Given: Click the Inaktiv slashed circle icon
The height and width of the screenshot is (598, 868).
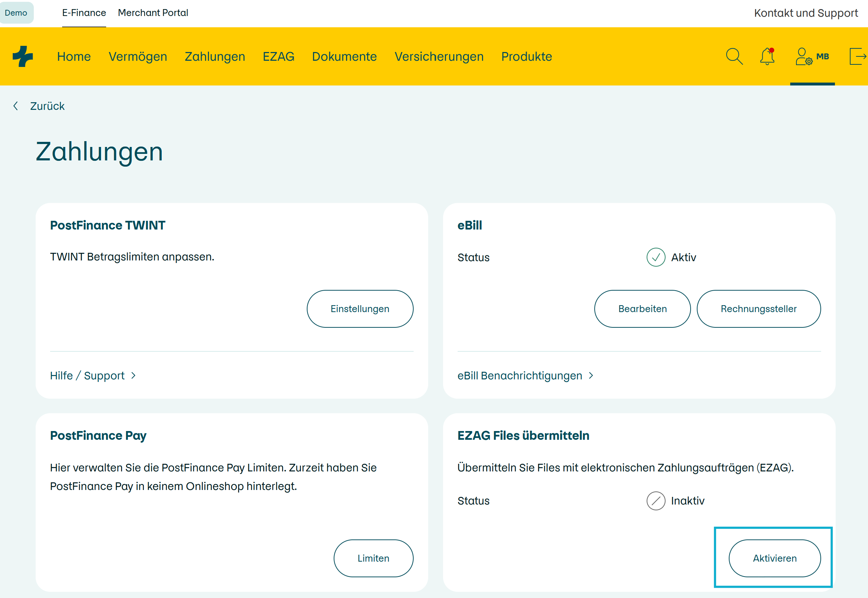Looking at the screenshot, I should point(656,501).
